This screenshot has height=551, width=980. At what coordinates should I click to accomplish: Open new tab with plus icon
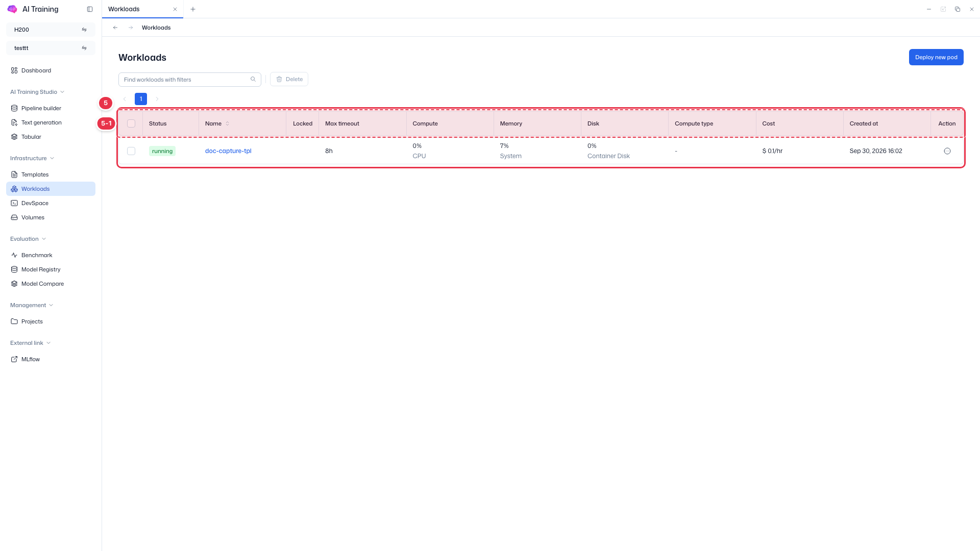point(193,9)
